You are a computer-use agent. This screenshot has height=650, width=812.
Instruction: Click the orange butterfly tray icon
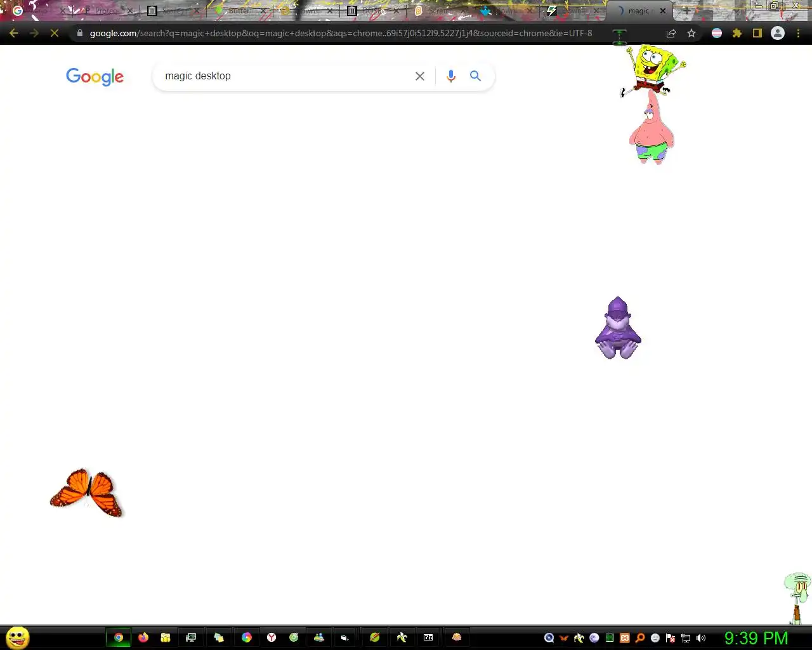[x=564, y=638]
